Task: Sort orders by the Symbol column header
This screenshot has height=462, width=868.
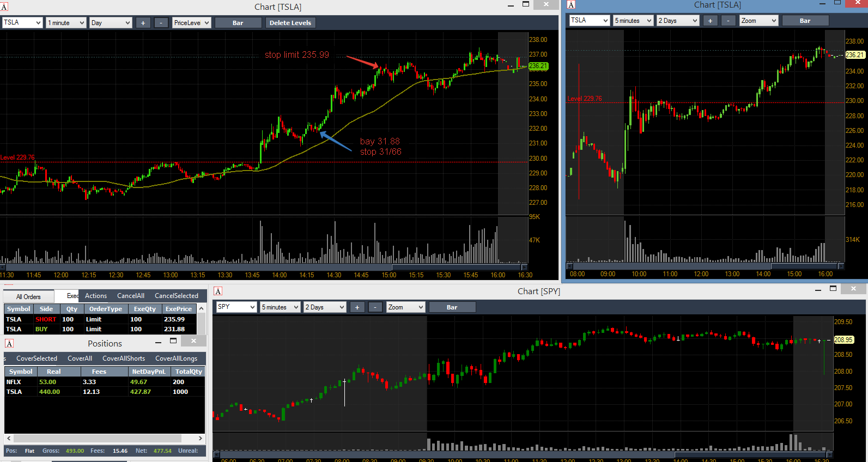Action: [19, 309]
